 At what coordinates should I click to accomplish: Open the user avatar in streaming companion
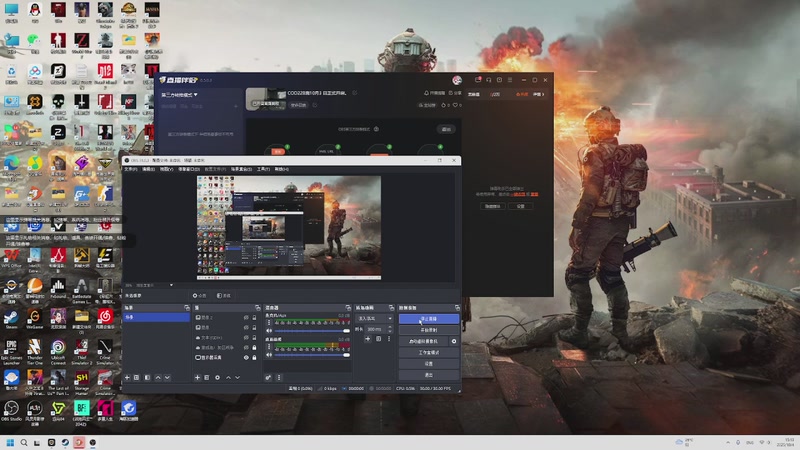coord(457,80)
